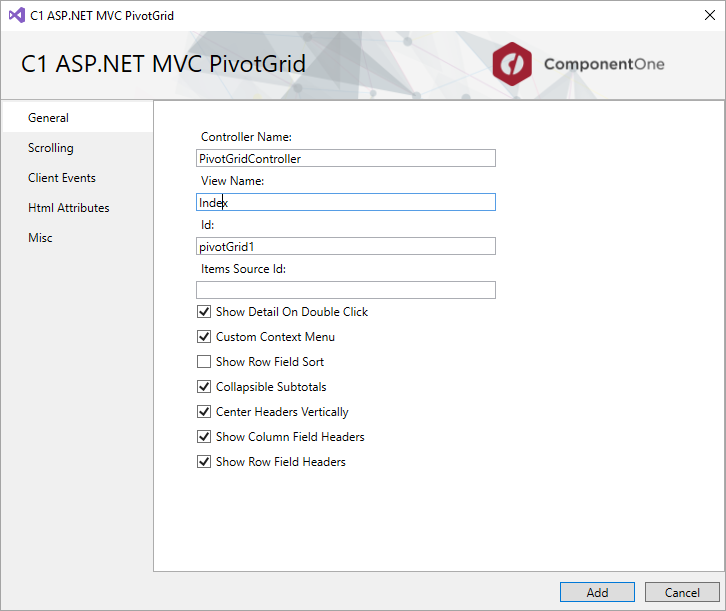The image size is (726, 611).
Task: Click the ComponentOne logo icon
Action: point(512,64)
